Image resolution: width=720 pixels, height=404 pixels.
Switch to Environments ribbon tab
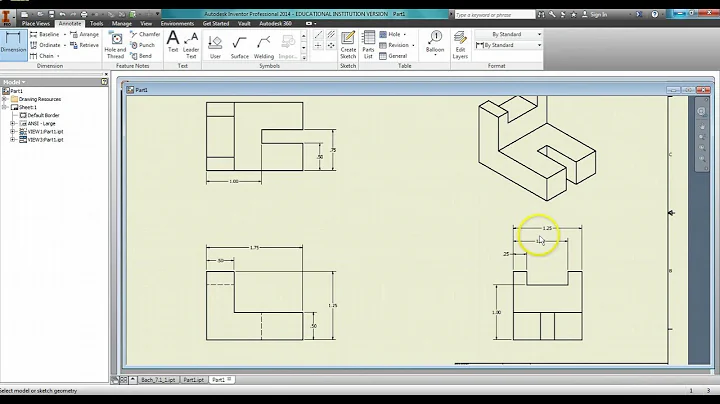point(177,23)
